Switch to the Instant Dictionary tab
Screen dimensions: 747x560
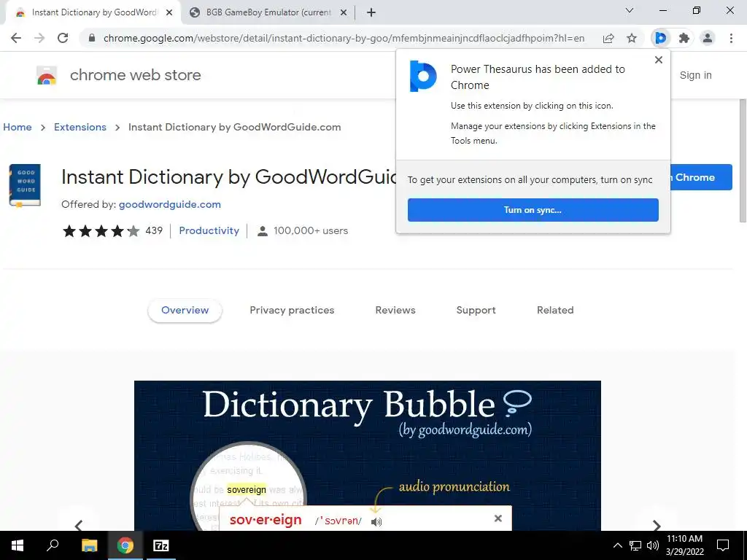pos(93,13)
